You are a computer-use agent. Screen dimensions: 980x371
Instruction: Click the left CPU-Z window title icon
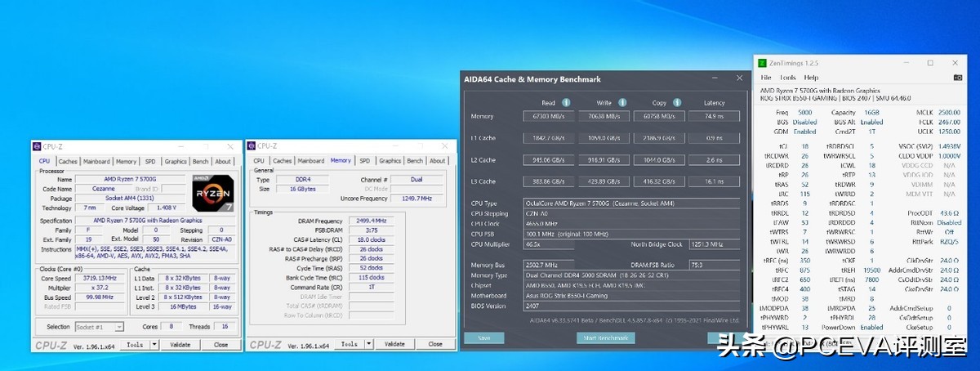point(37,146)
